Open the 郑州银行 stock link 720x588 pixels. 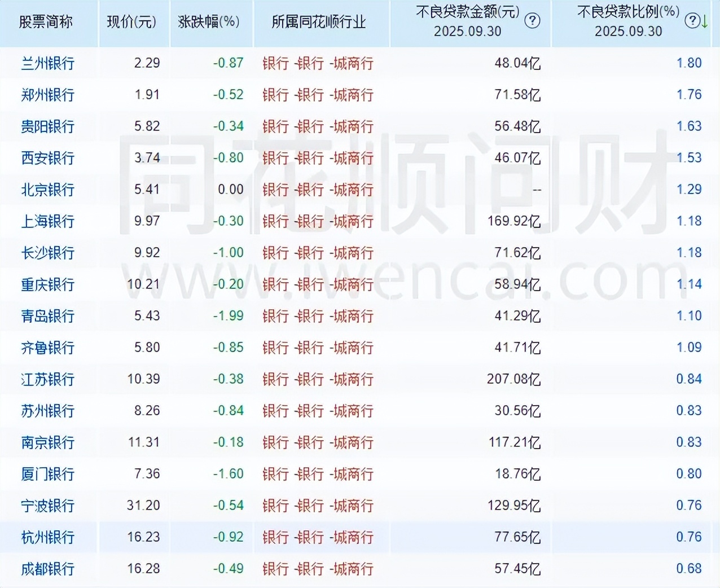(48, 95)
